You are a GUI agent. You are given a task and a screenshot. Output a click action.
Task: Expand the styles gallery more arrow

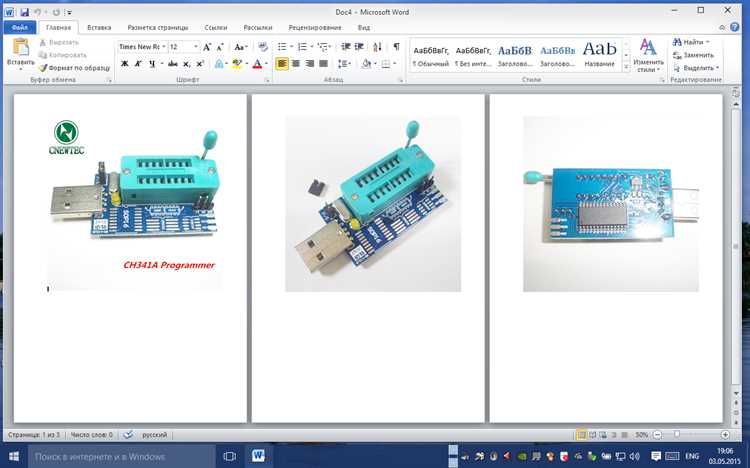pos(626,68)
